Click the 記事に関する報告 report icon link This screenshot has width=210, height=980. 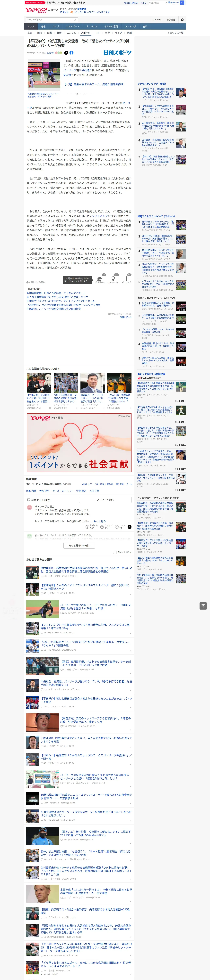(36, 282)
